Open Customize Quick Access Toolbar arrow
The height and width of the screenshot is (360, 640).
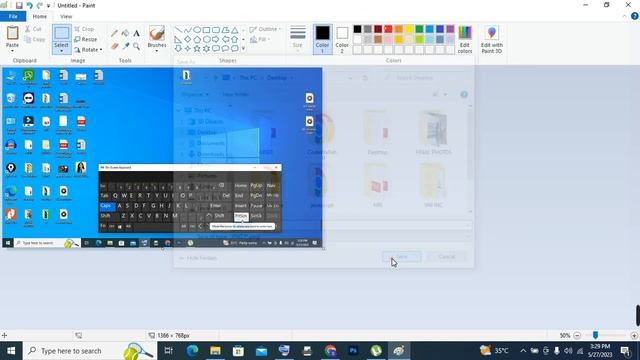[49, 6]
